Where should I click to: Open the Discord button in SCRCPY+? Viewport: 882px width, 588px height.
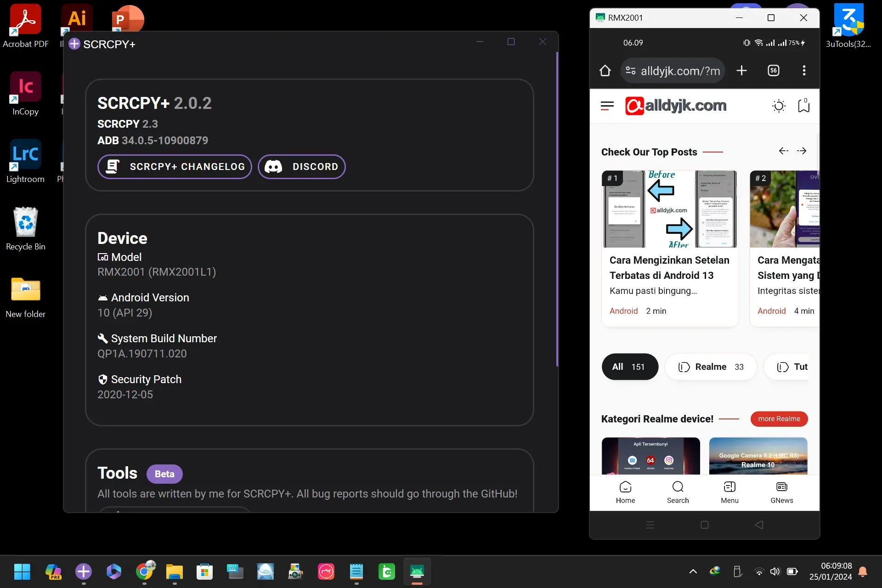point(301,167)
